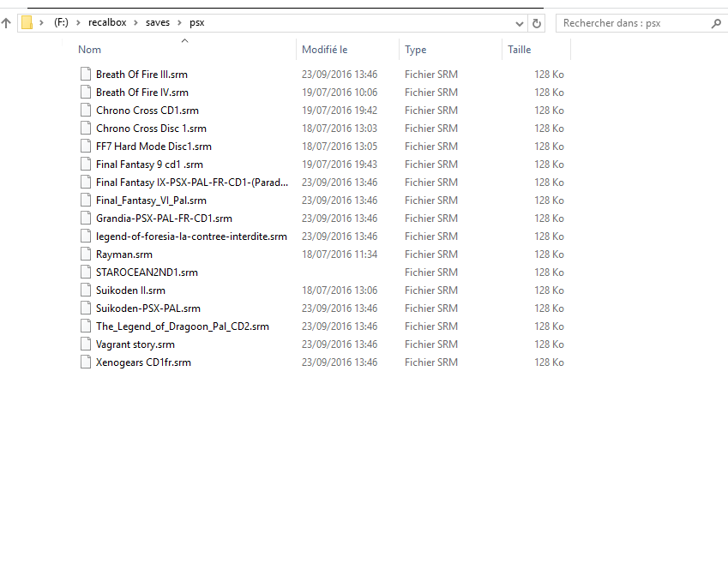Click file icon of Breath Of Fire IV.srm
Image resolution: width=728 pixels, height=581 pixels.
click(86, 93)
